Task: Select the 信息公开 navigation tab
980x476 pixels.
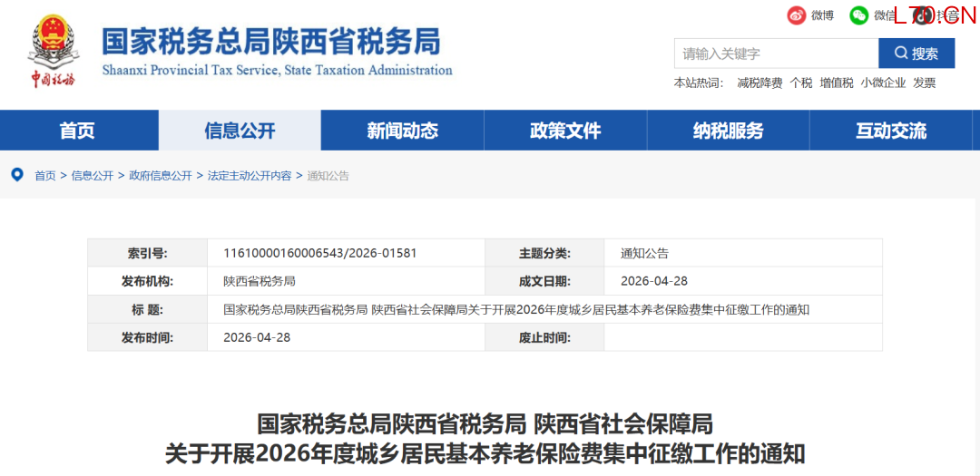Action: click(x=240, y=131)
